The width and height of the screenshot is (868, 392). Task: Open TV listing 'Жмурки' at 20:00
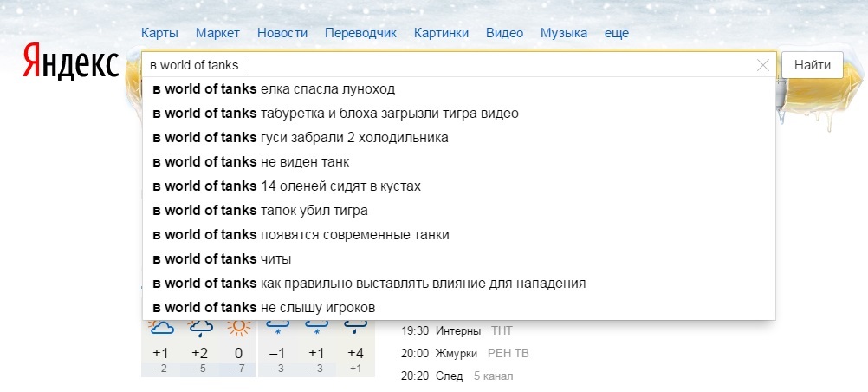click(x=457, y=353)
